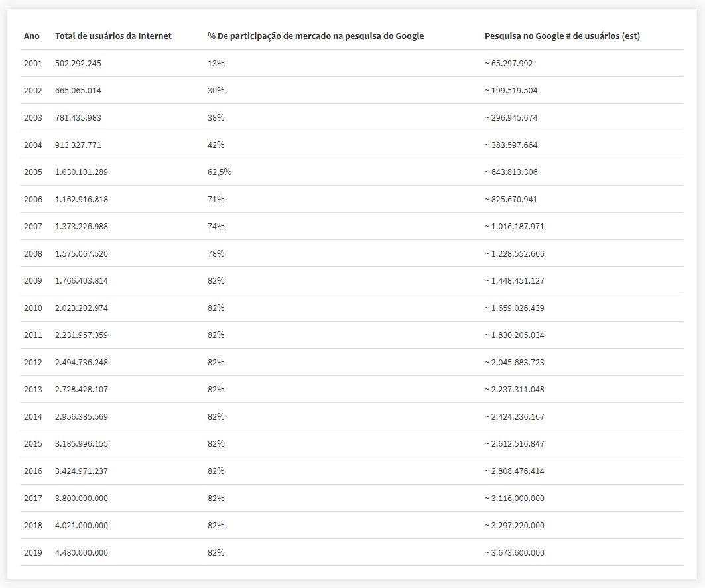Select the year 2002 cell
The width and height of the screenshot is (705, 588).
pyautogui.click(x=32, y=91)
